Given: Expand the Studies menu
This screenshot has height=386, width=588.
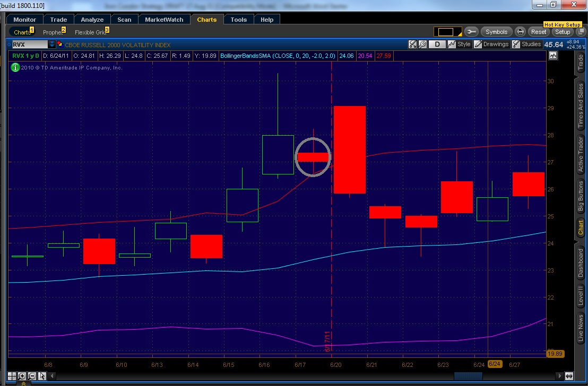Looking at the screenshot, I should [526, 45].
